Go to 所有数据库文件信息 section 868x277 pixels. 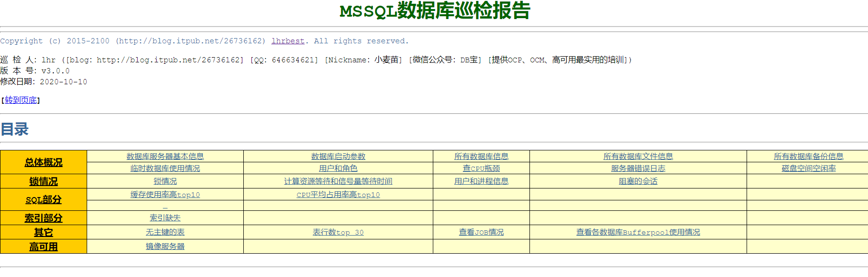638,156
